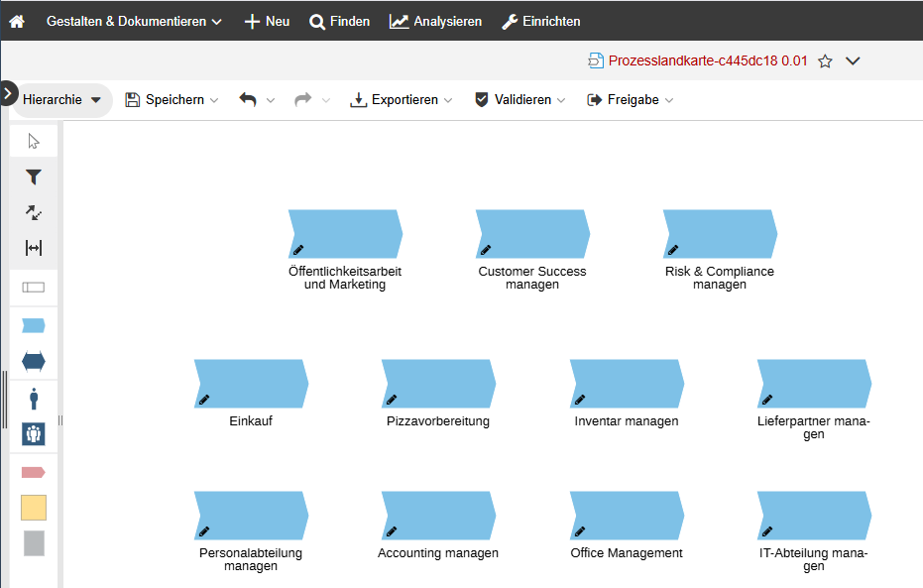The image size is (923, 588).
Task: Click the filter funnel tool
Action: tap(34, 177)
